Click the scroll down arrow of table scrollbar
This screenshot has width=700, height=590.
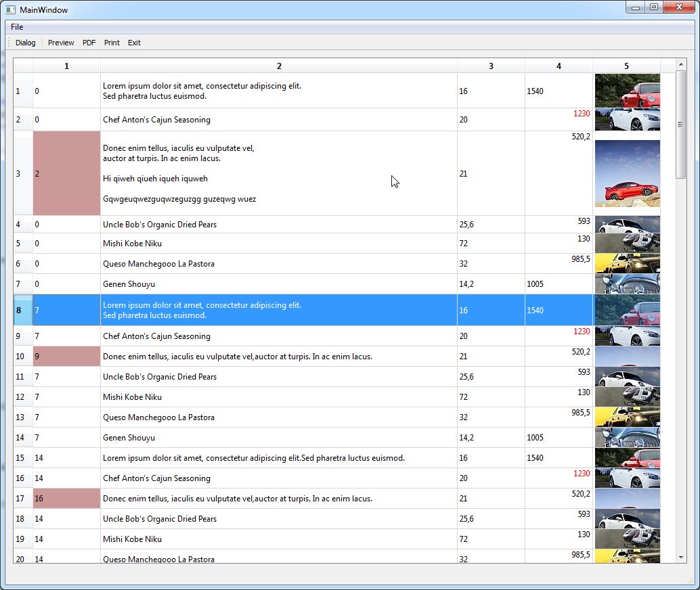click(681, 557)
